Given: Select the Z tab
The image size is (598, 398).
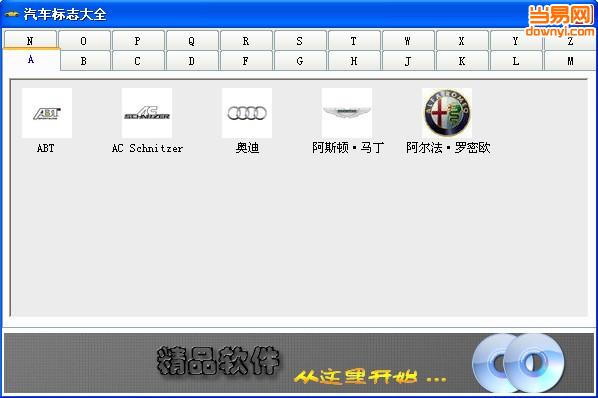Looking at the screenshot, I should click(x=570, y=40).
